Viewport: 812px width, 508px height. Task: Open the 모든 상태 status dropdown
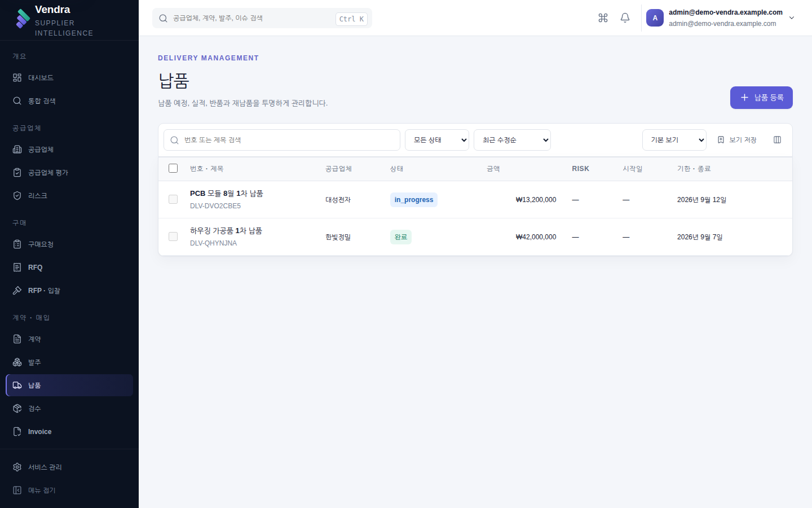coord(437,140)
